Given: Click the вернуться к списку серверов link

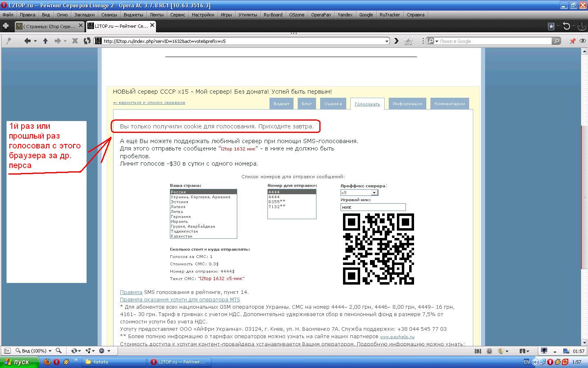Looking at the screenshot, I should point(149,103).
